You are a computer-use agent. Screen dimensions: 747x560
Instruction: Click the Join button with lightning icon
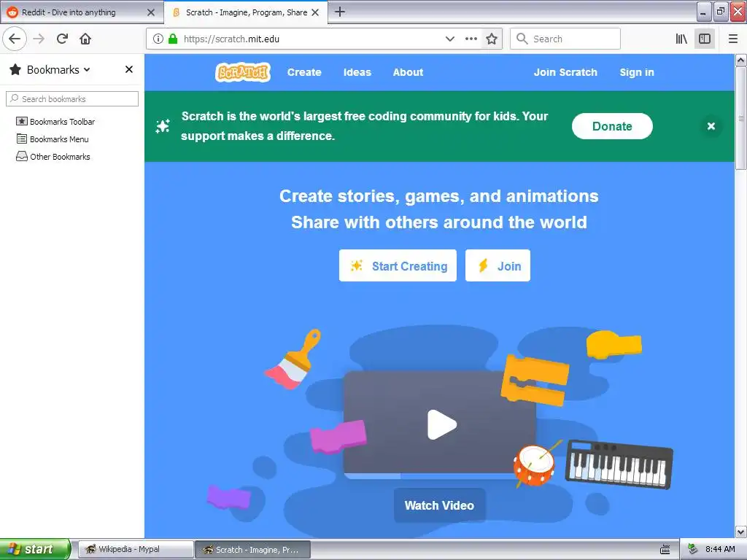point(498,265)
